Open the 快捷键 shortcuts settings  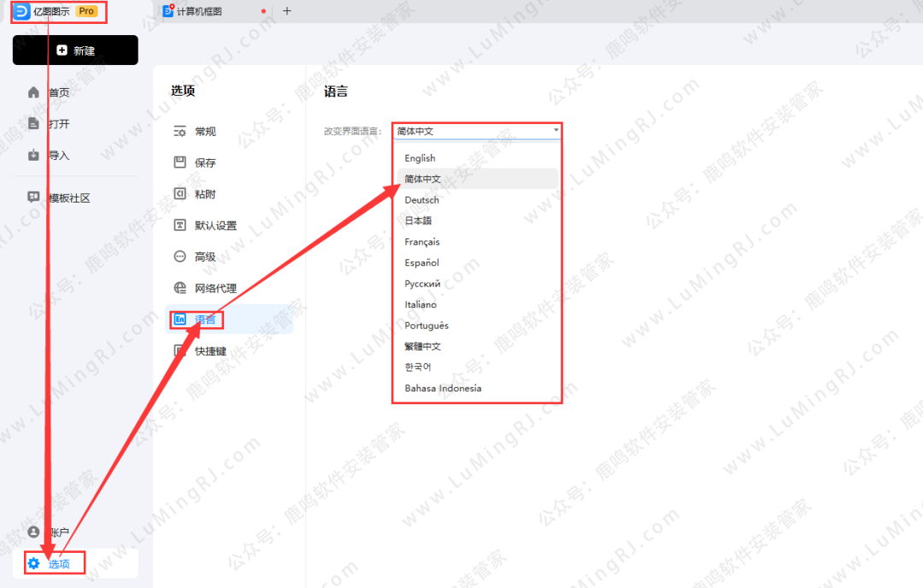coord(209,351)
